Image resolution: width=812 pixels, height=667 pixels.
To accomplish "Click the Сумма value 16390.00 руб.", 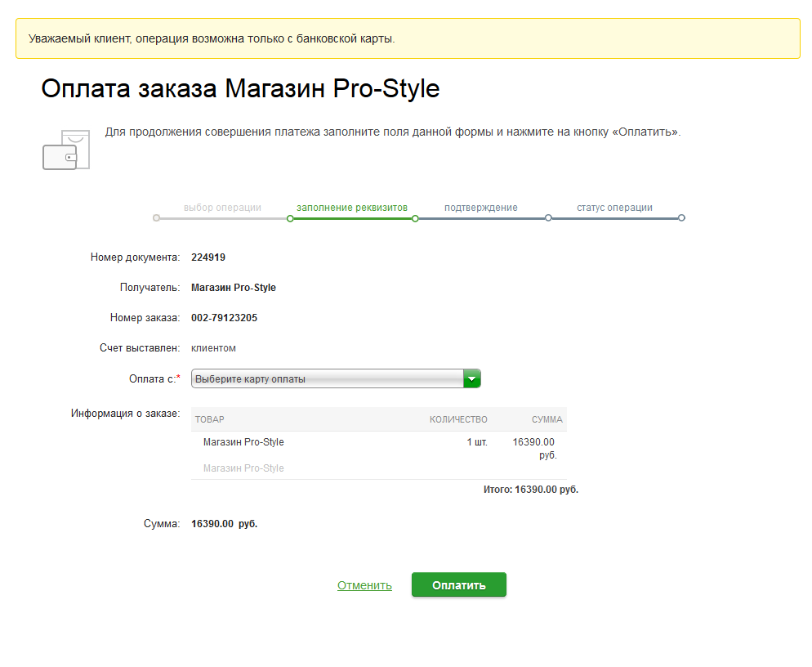I will pyautogui.click(x=224, y=524).
